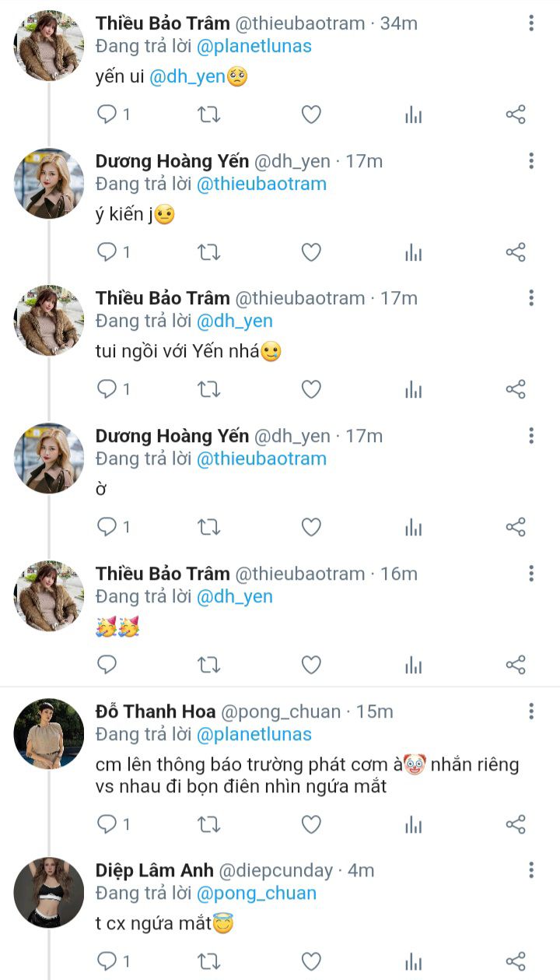Open Diệp Lâm Anh's profile avatar
The width and height of the screenshot is (560, 980).
coord(48,892)
